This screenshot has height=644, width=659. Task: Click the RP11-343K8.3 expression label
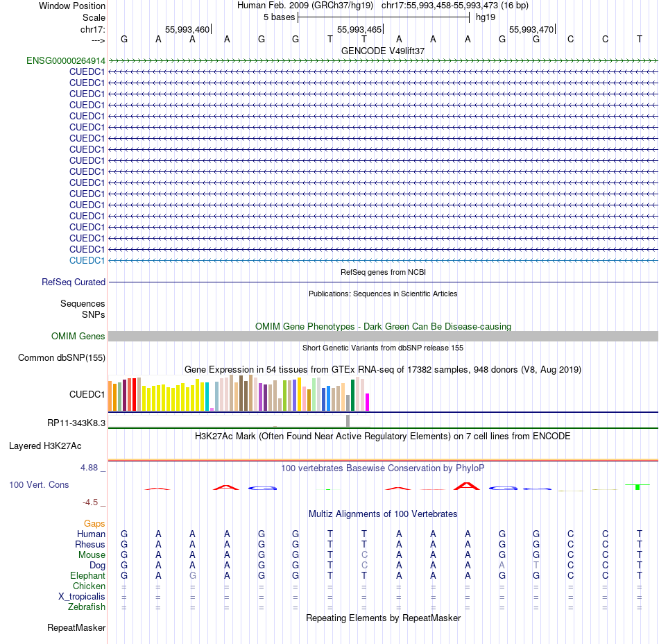(x=76, y=423)
